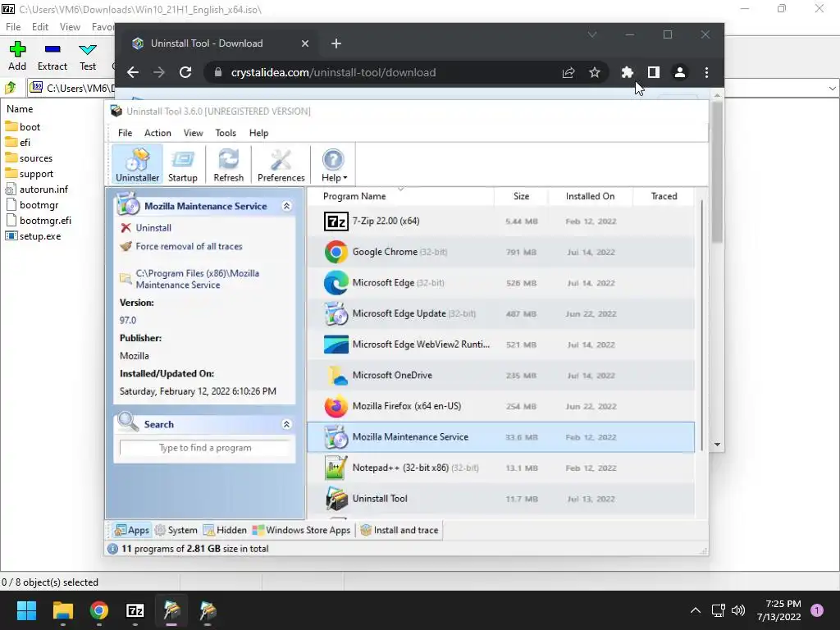This screenshot has height=630, width=840.
Task: Open the Help toolbar dropdown
Action: (334, 165)
